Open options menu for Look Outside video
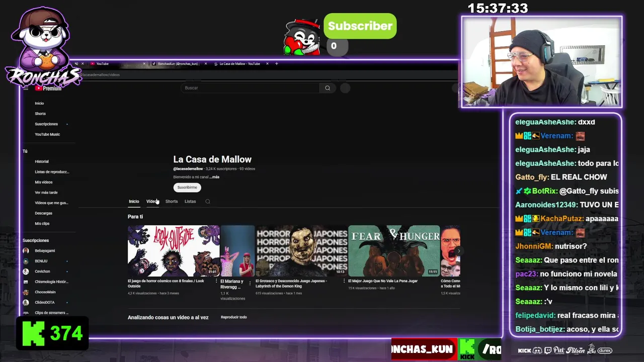The image size is (644, 362). coord(216,282)
